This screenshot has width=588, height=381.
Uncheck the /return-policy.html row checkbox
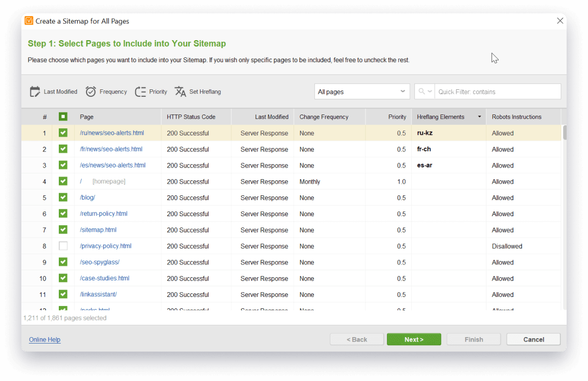click(x=63, y=214)
